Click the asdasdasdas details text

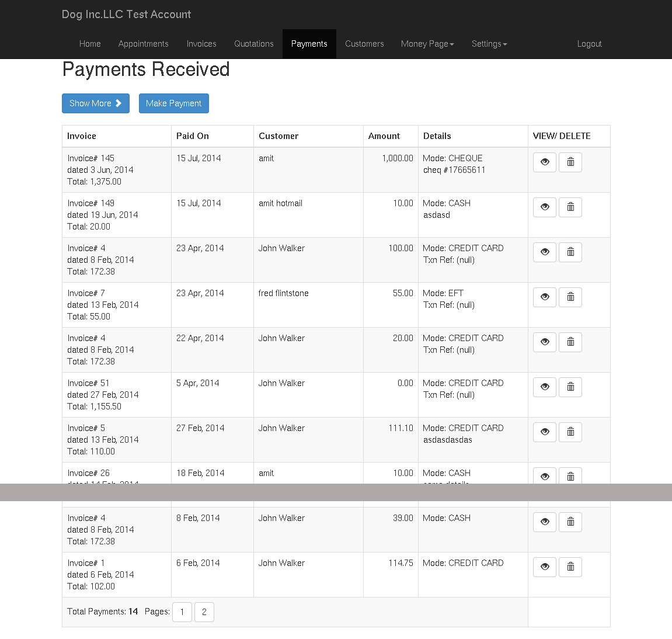coord(447,440)
